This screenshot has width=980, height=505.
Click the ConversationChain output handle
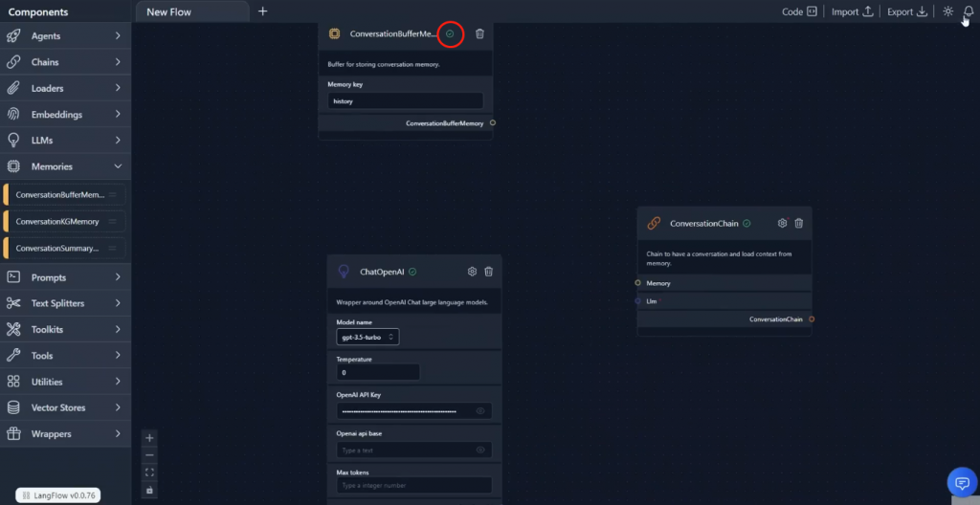click(812, 319)
